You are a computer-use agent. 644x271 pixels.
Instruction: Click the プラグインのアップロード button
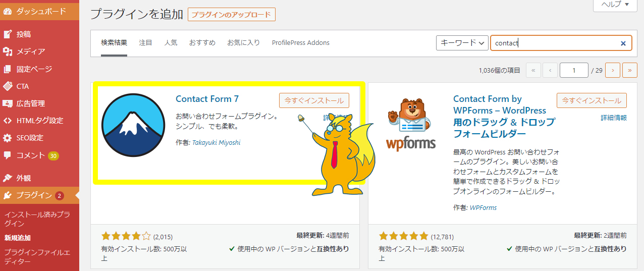231,15
